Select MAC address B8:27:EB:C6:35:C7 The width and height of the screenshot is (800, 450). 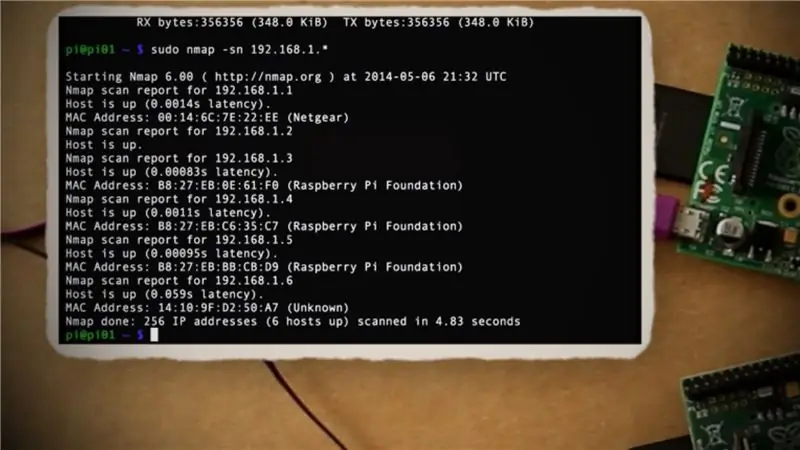tap(218, 226)
